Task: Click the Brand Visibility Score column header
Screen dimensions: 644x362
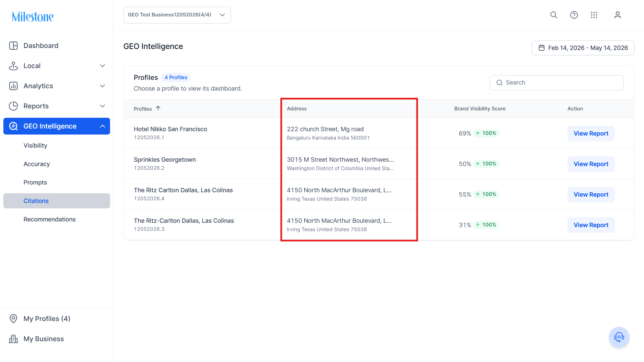Action: 480,109
